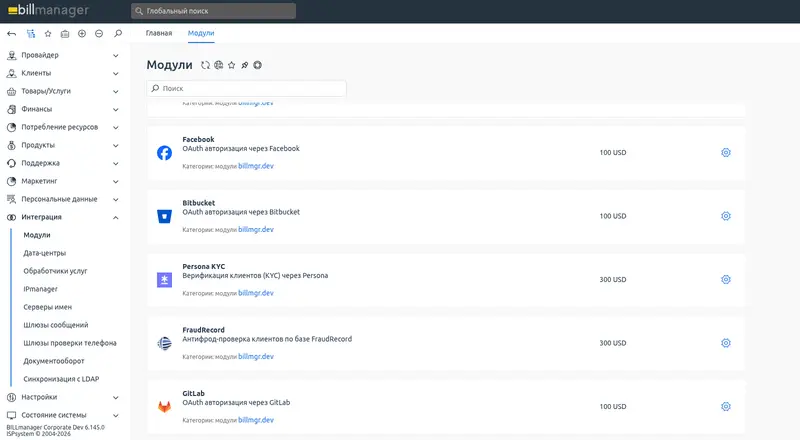Screen dimensions: 800x440
Task: Click the 300 USD price for Persona KYC
Action: coord(613,280)
